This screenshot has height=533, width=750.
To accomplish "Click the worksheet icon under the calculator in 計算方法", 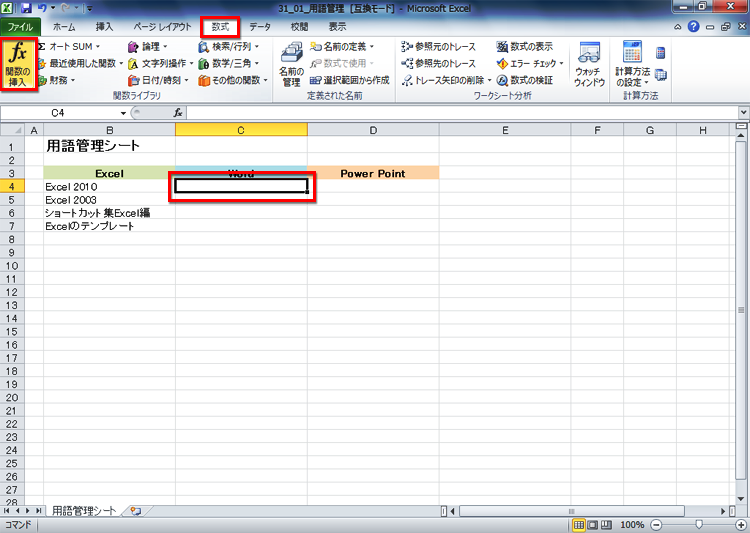I will (x=661, y=75).
